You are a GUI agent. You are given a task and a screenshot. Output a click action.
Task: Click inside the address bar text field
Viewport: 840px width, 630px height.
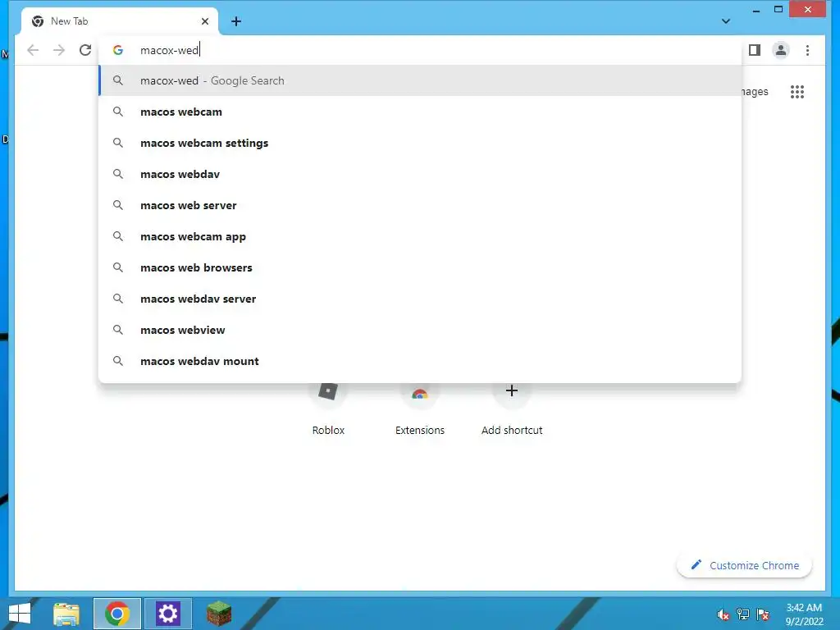pyautogui.click(x=420, y=50)
